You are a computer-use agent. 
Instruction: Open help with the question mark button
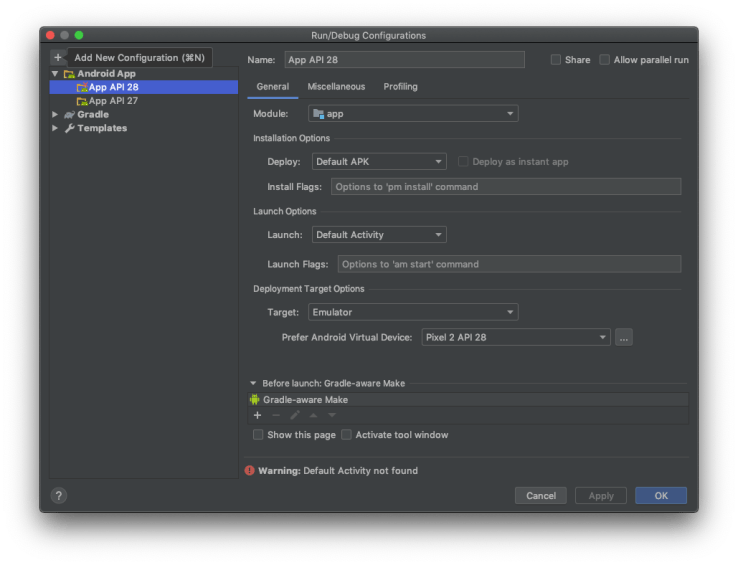(x=59, y=495)
